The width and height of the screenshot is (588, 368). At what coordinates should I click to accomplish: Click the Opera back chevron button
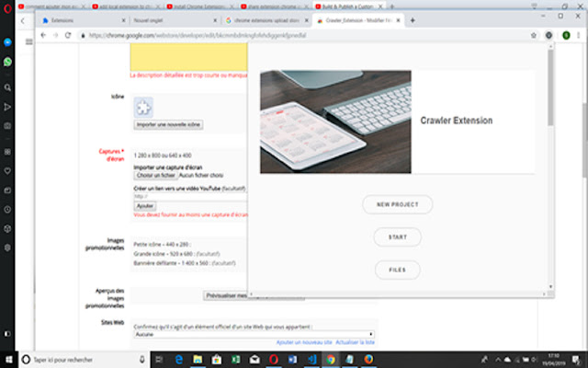point(23,21)
